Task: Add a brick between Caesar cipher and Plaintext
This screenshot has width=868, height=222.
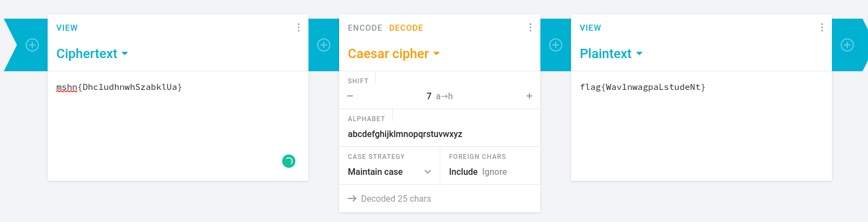Action: [x=556, y=45]
